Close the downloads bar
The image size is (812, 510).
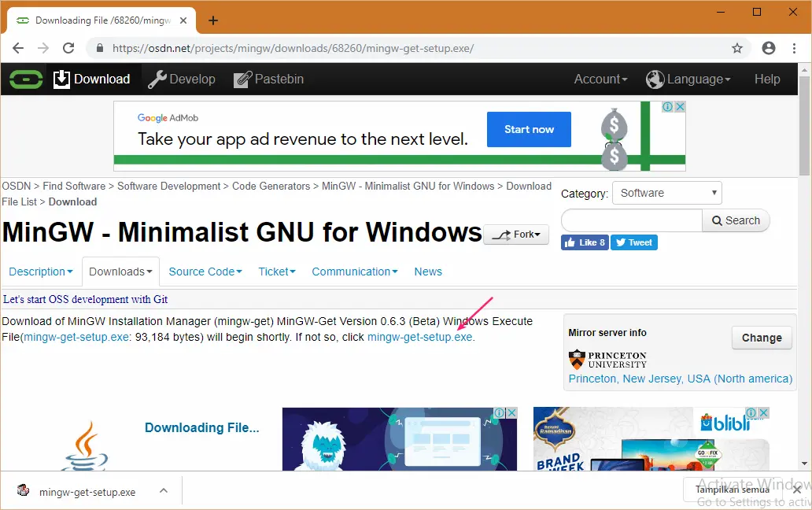tap(797, 490)
